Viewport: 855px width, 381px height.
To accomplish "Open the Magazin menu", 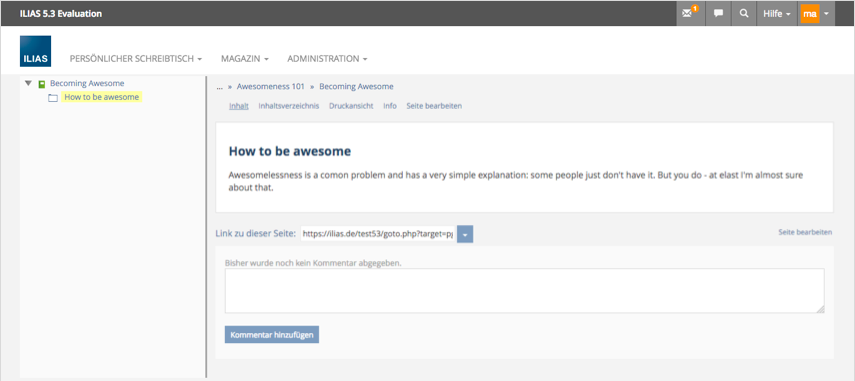I will click(244, 58).
